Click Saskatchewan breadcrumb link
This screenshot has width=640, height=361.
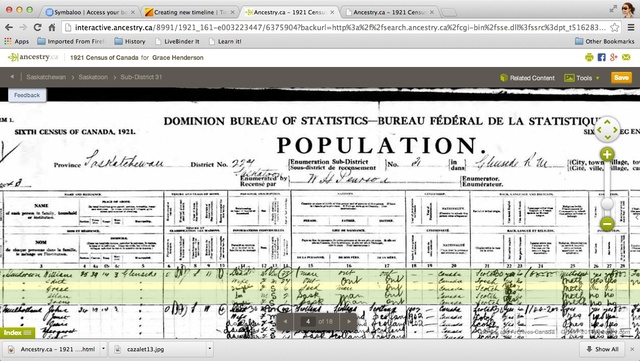(x=46, y=77)
